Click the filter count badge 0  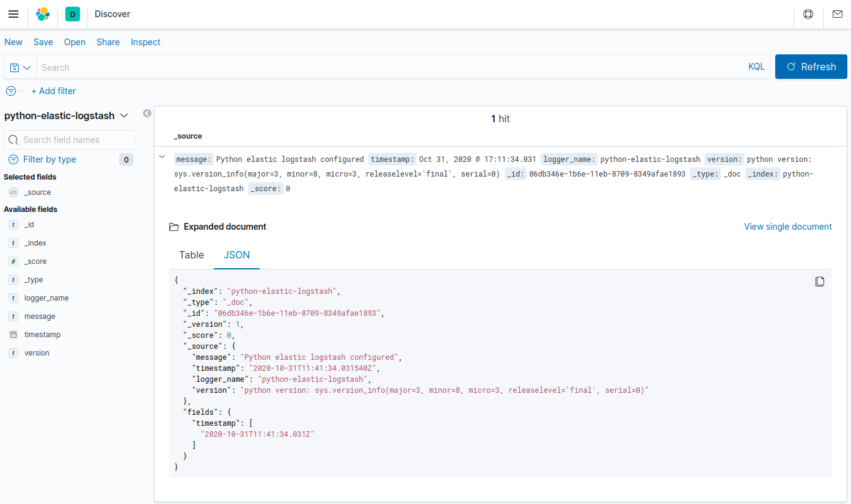[x=126, y=159]
